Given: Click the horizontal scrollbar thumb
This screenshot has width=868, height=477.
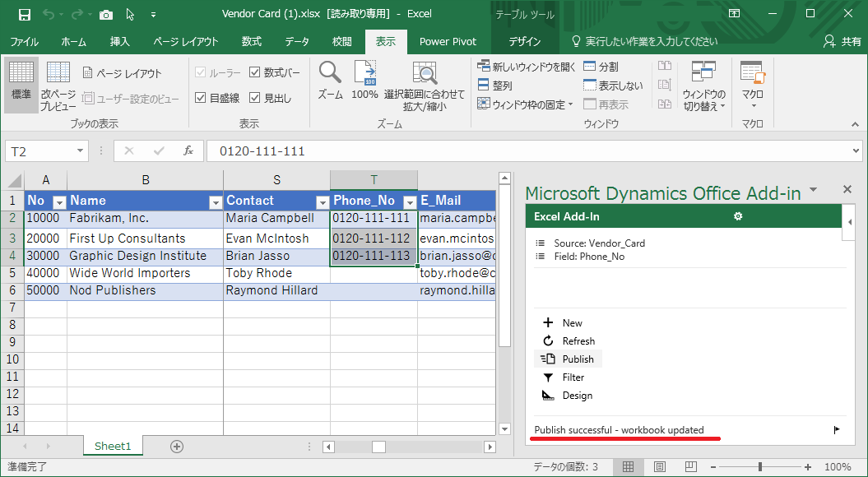Looking at the screenshot, I should click(378, 447).
